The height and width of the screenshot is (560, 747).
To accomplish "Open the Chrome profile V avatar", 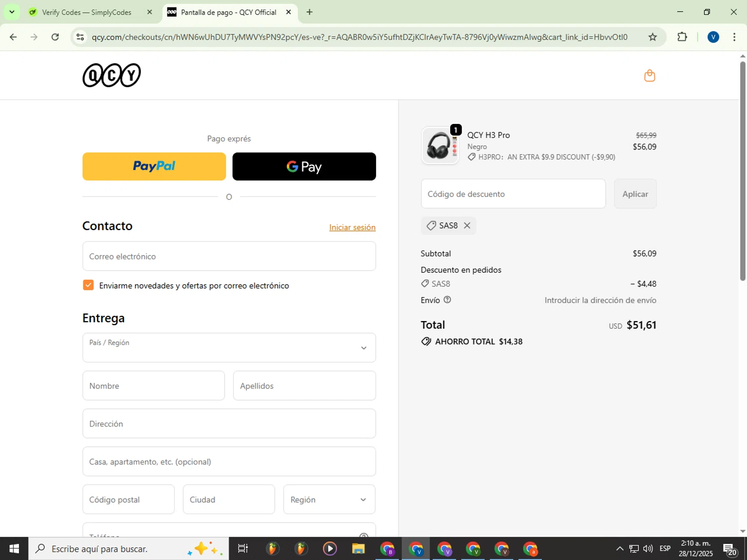I will pos(713,37).
